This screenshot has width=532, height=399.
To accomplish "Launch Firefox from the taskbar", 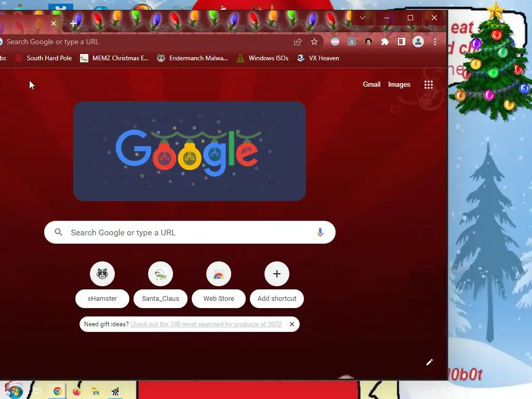I will pyautogui.click(x=77, y=391).
